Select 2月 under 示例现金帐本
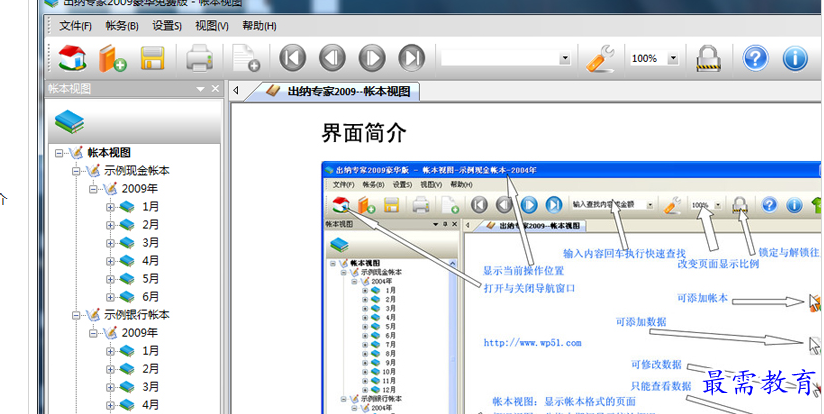824x414 pixels. click(x=150, y=225)
